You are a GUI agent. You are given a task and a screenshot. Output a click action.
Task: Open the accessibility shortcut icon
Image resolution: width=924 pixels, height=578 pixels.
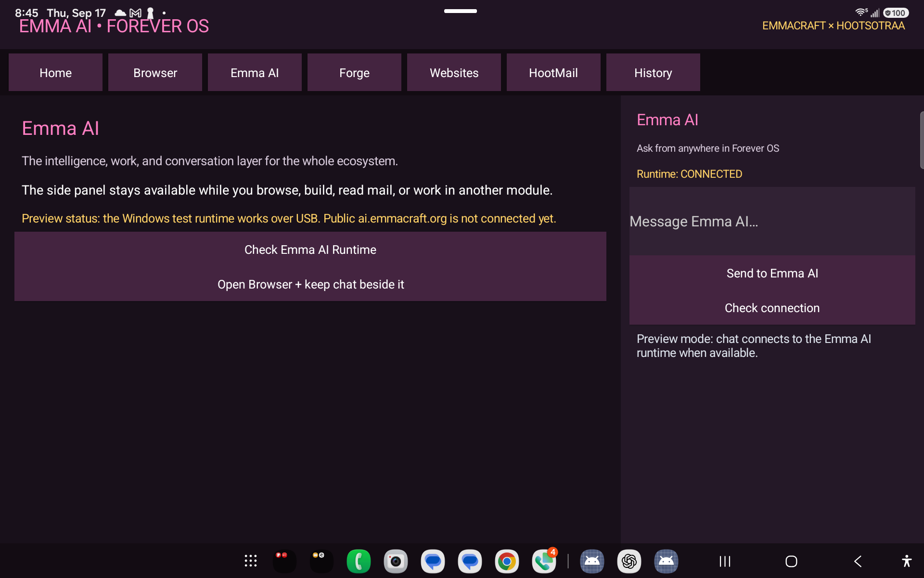907,561
